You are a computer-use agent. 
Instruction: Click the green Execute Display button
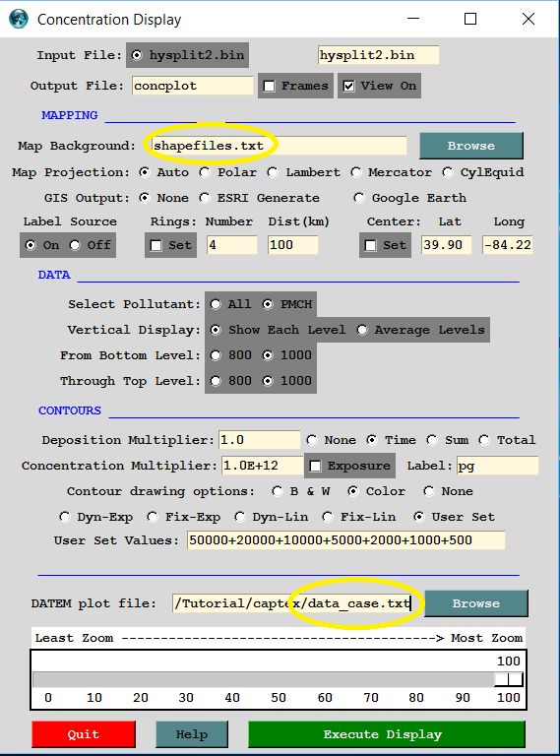pos(387,734)
